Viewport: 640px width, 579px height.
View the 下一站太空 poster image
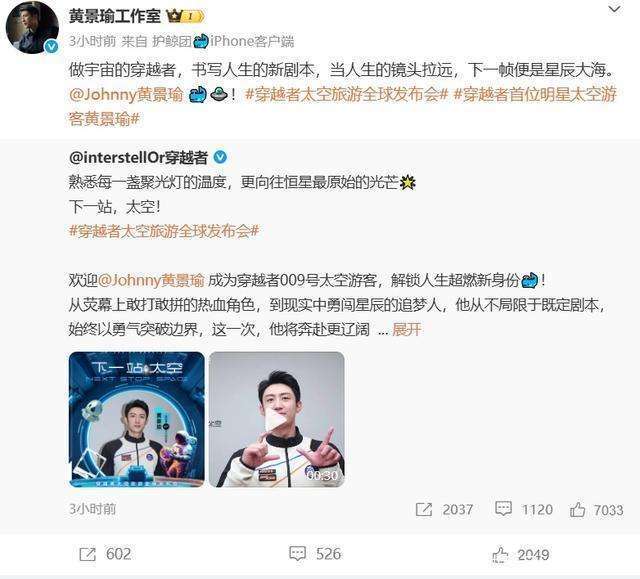coord(137,419)
